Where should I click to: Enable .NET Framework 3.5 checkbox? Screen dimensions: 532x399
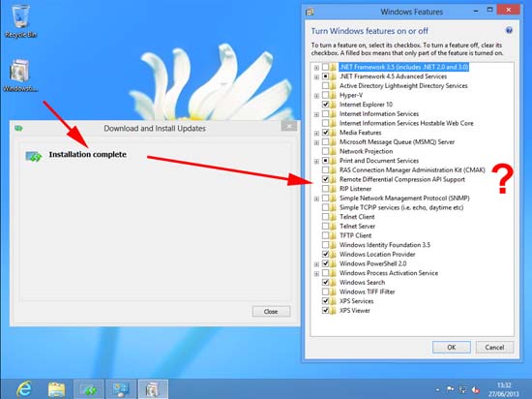click(x=325, y=67)
